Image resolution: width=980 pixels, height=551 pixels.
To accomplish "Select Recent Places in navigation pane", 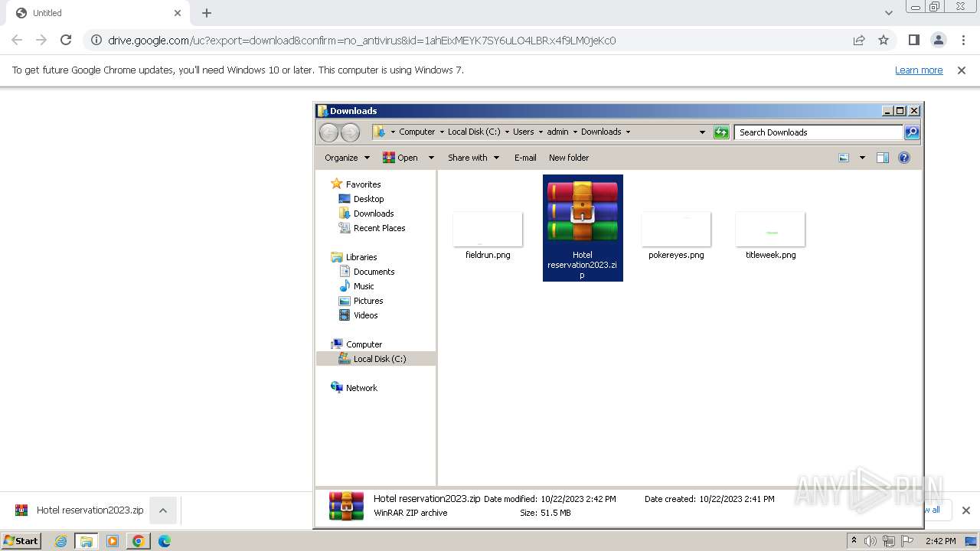I will [x=379, y=228].
